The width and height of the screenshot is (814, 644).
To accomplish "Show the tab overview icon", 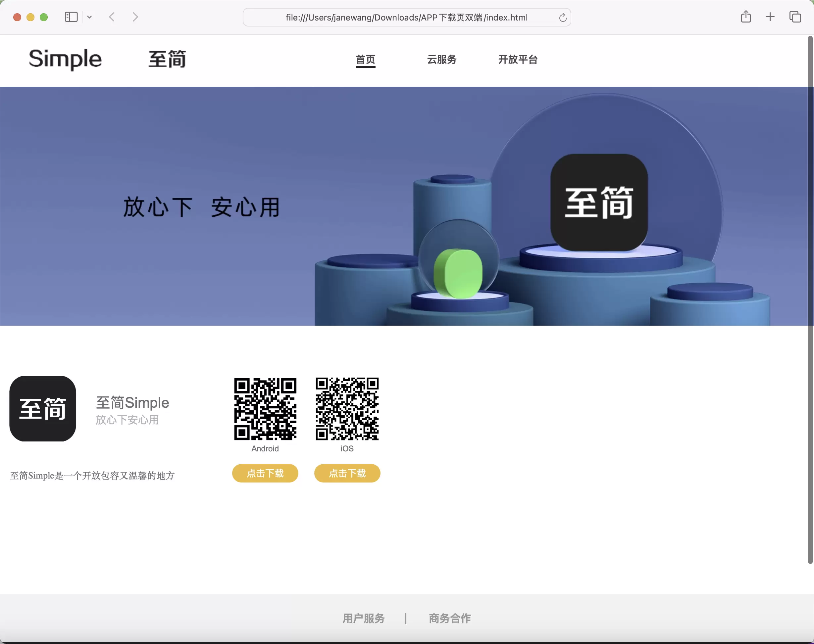I will (795, 17).
